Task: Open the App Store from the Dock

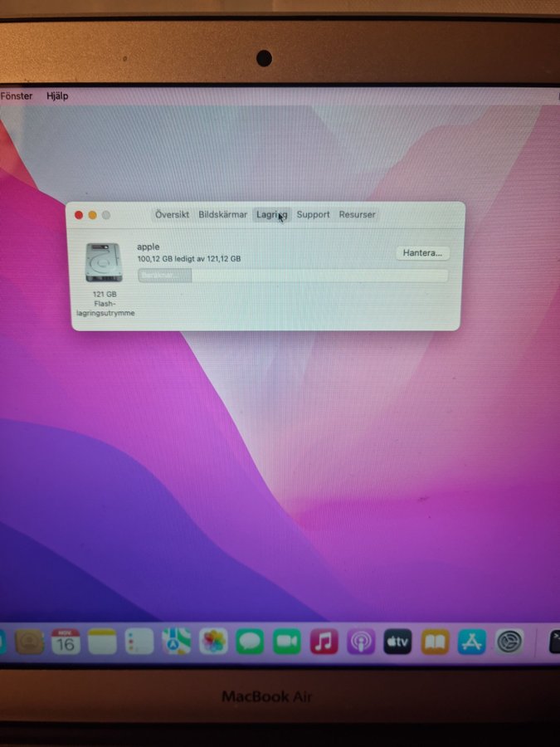Action: 471,641
